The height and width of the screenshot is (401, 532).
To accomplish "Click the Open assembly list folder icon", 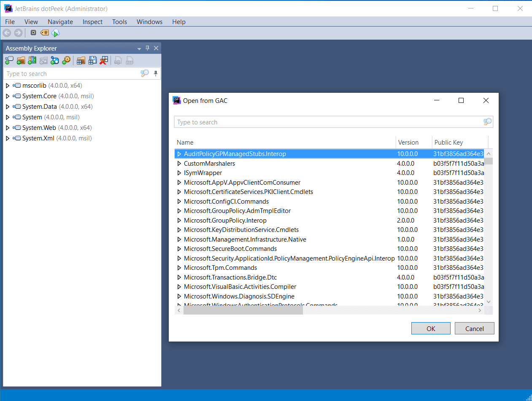I will (x=81, y=61).
